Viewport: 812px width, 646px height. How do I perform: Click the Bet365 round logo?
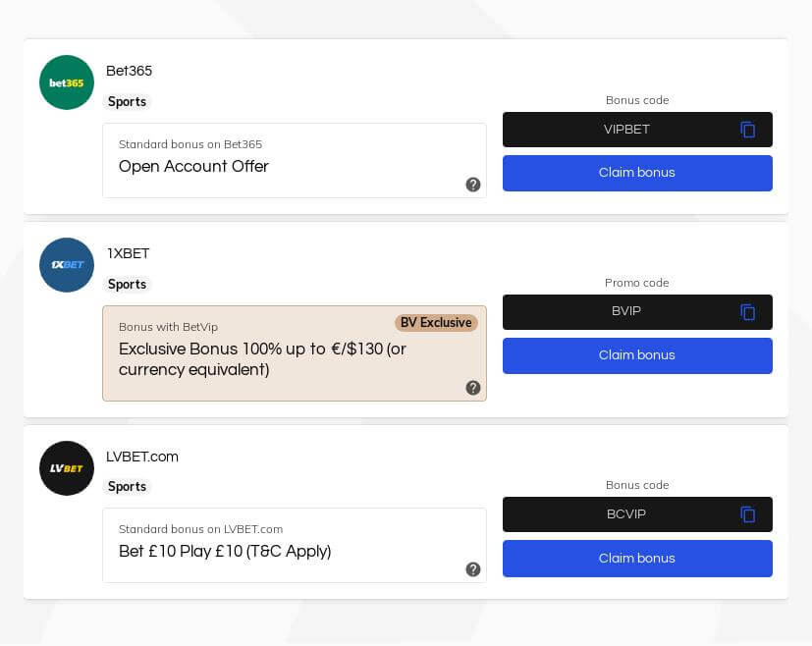point(67,82)
